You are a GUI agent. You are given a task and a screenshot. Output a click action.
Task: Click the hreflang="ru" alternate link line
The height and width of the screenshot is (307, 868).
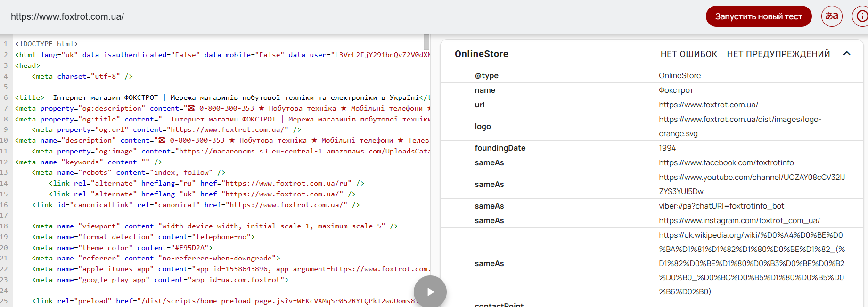(x=207, y=183)
